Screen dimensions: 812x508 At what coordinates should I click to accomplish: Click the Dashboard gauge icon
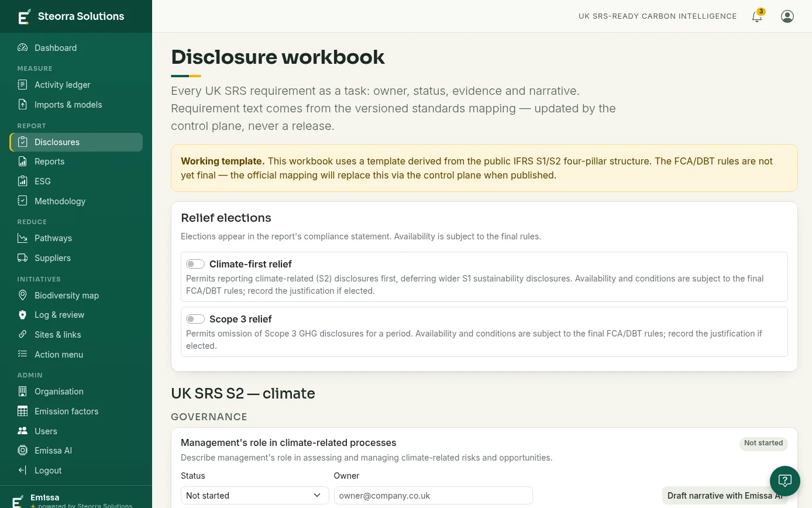tap(22, 48)
